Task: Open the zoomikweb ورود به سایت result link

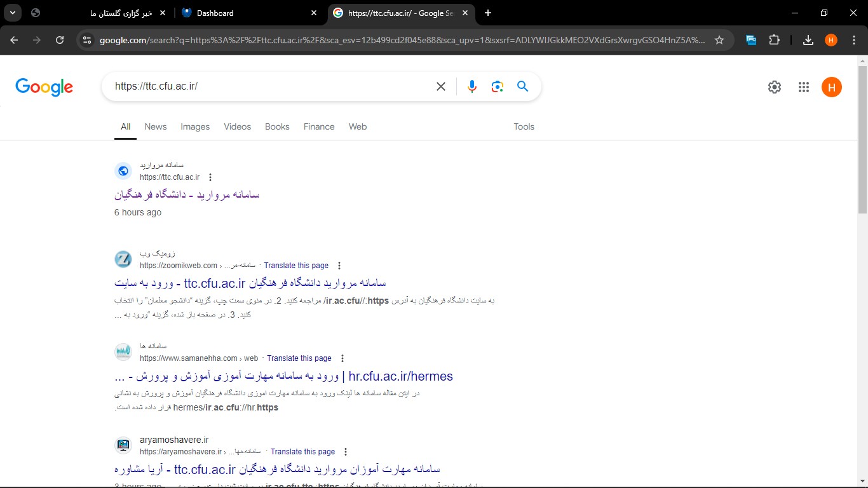Action: point(250,283)
